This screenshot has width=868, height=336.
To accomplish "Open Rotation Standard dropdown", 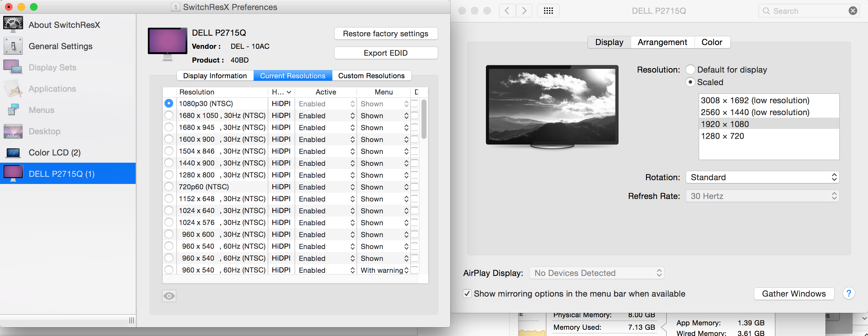I will [762, 177].
